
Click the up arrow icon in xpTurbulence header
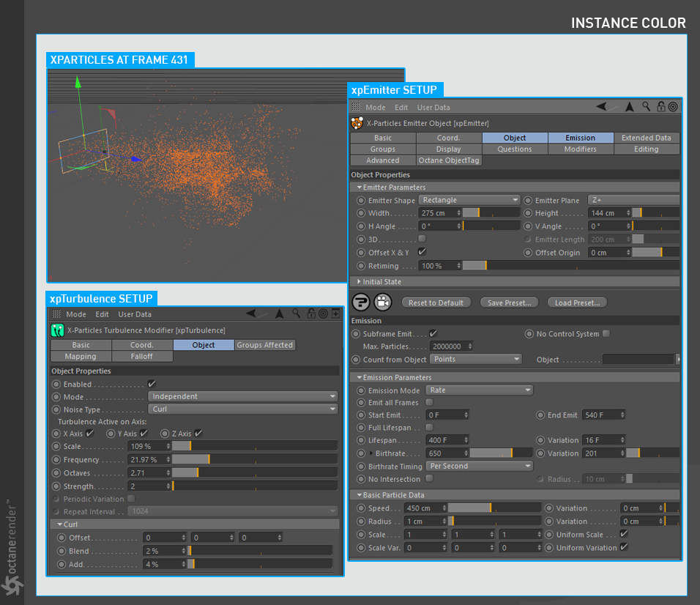pos(279,313)
